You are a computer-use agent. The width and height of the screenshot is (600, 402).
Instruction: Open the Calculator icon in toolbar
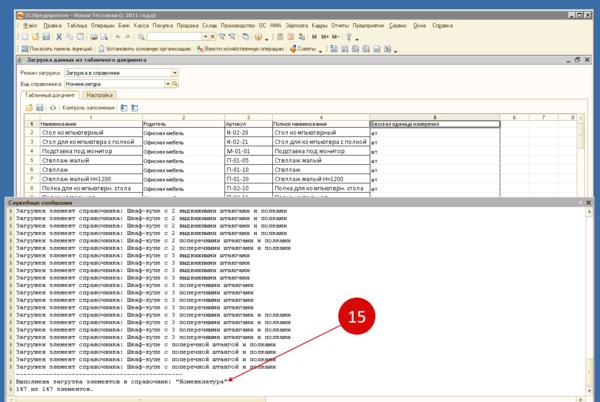click(280, 37)
